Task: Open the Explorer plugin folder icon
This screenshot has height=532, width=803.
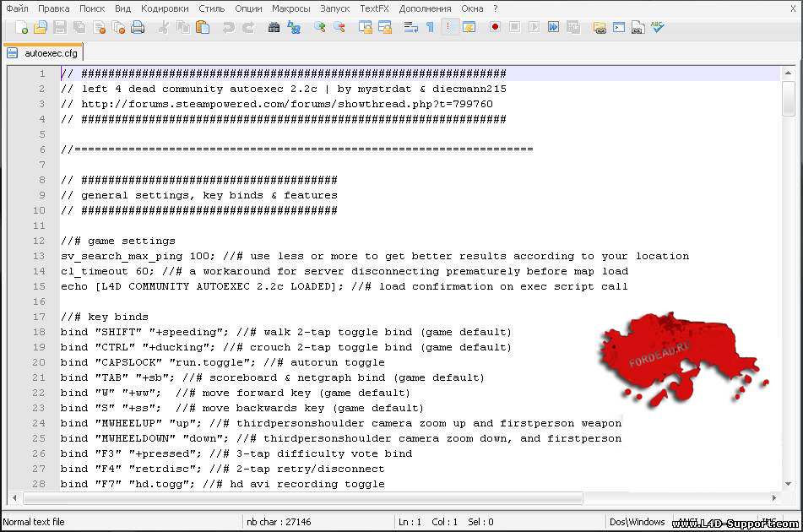Action: coord(600,27)
